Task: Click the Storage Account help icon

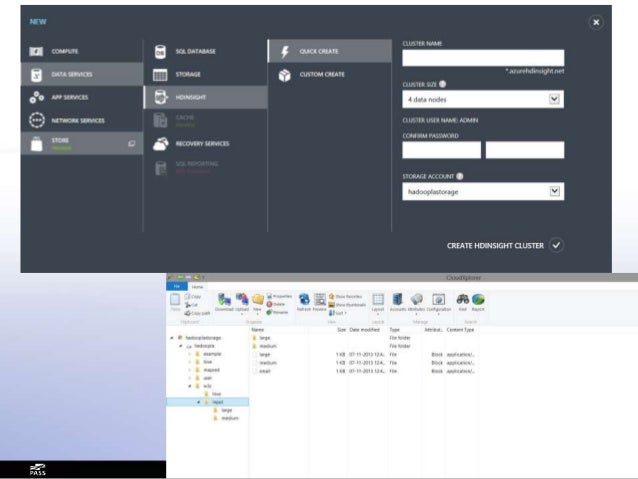Action: [x=460, y=176]
